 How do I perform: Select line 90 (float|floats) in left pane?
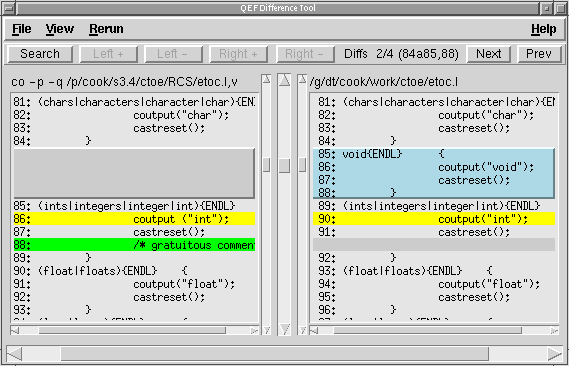tap(134, 271)
